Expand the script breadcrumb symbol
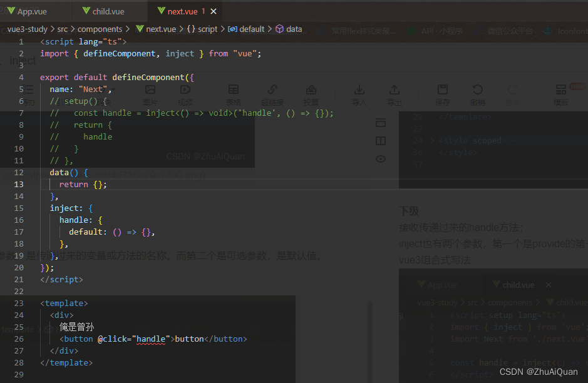 [x=202, y=29]
